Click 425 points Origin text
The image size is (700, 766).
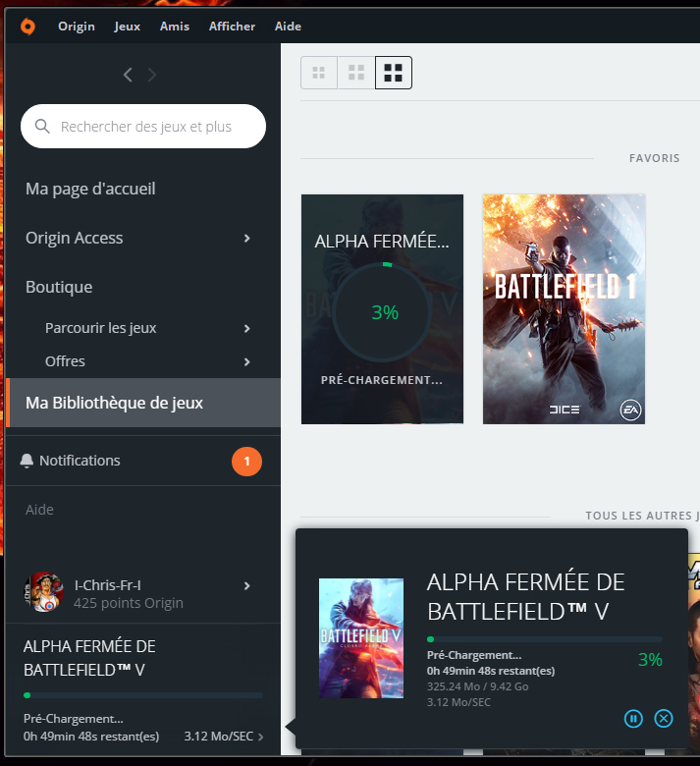click(x=129, y=603)
